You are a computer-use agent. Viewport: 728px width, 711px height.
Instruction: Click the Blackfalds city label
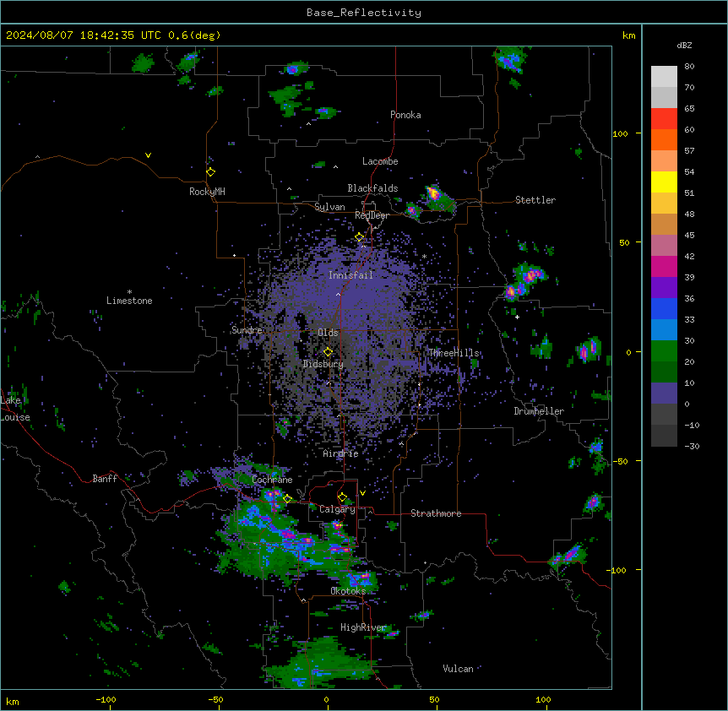point(372,188)
